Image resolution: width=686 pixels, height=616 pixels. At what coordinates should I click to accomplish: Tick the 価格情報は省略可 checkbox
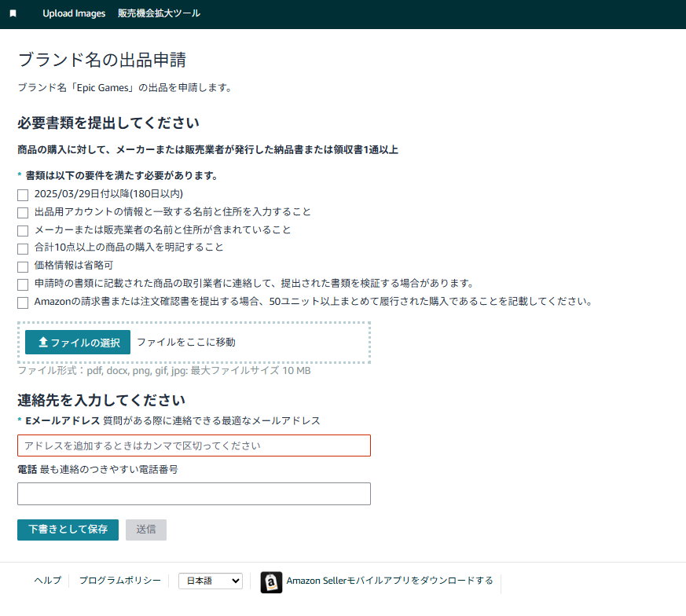[x=23, y=266]
